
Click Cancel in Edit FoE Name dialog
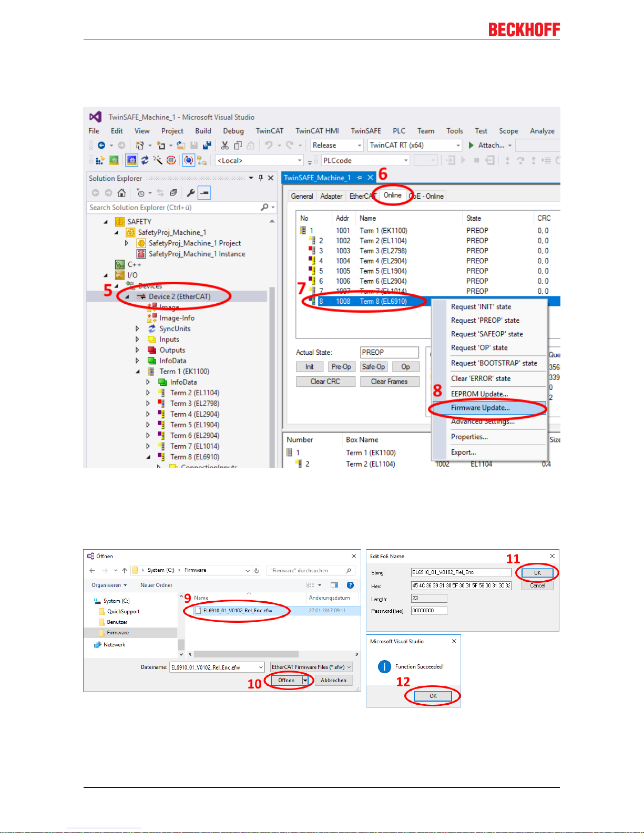537,585
